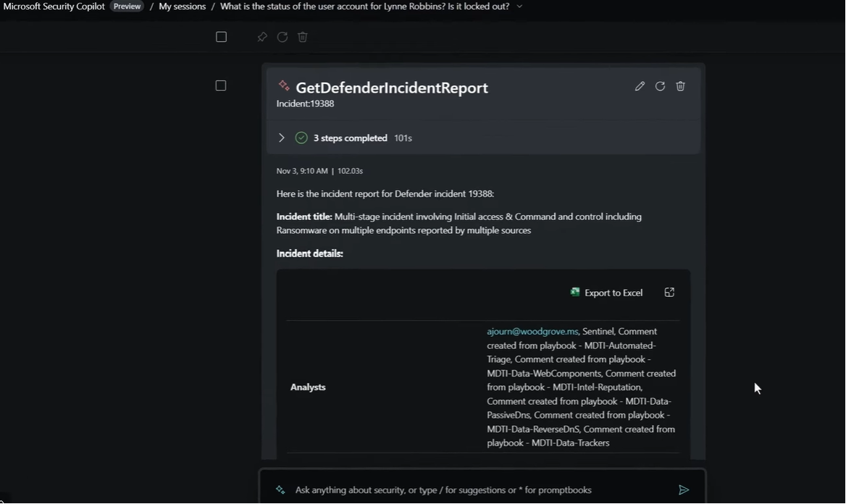The image size is (846, 504).
Task: Open the promptbook sparkle icon in prompt bar
Action: coord(280,490)
